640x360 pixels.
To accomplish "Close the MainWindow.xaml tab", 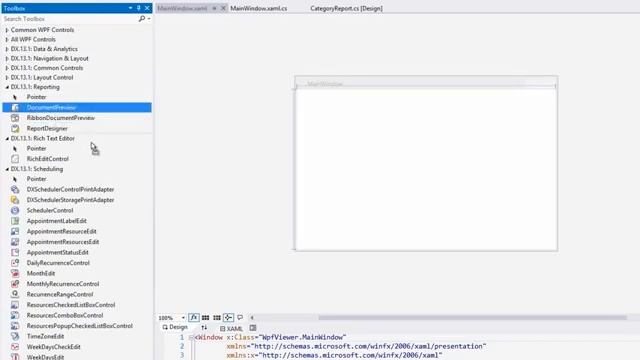I will [223, 8].
